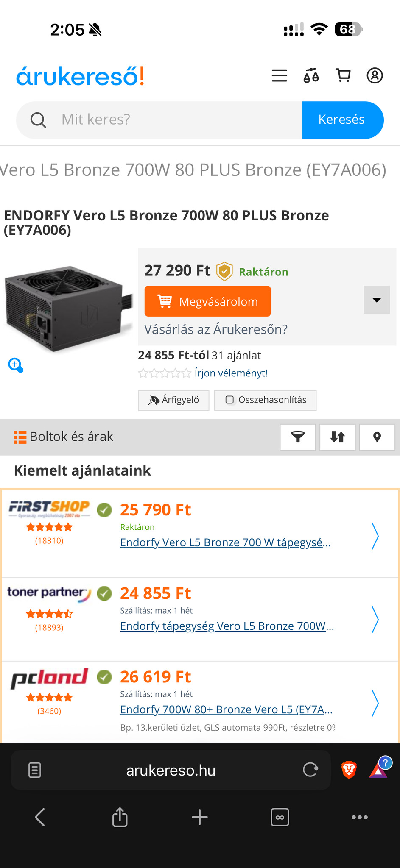This screenshot has width=400, height=868.
Task: Tap the sort arrows icon
Action: point(337,437)
